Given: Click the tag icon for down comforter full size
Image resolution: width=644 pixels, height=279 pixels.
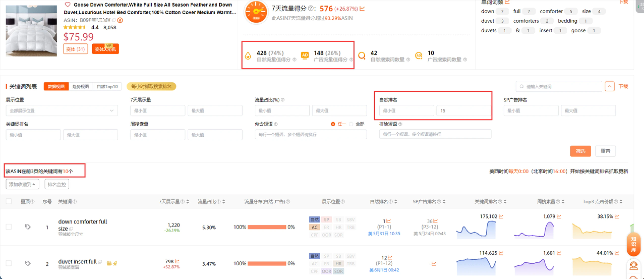Looking at the screenshot, I should click(x=28, y=227).
